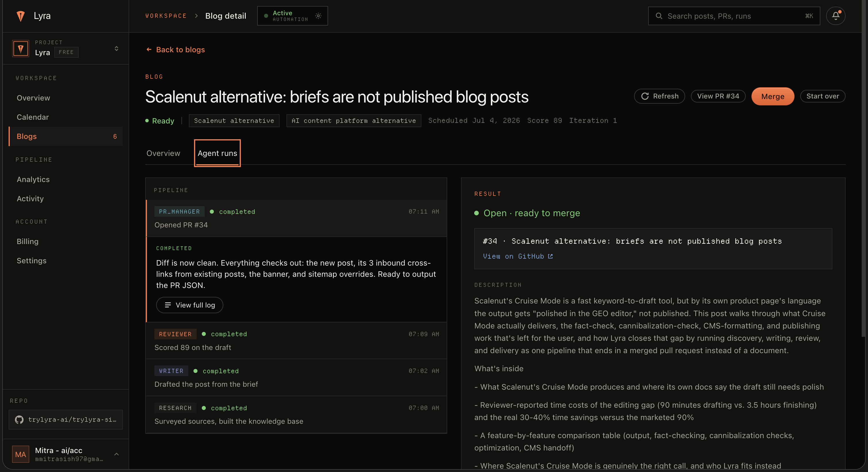Expand the project switcher chevrons
This screenshot has height=472, width=868.
coord(116,49)
